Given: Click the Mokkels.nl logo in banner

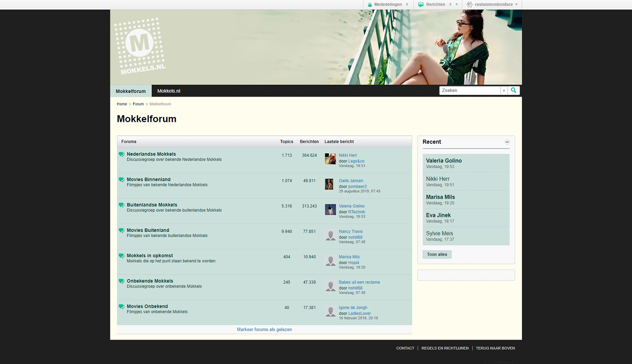Looking at the screenshot, I should pyautogui.click(x=139, y=46).
